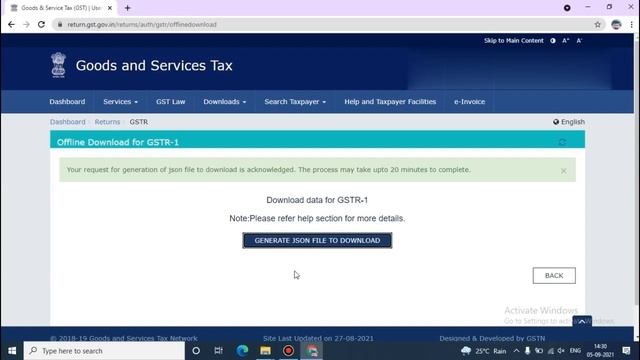This screenshot has height=360, width=640.
Task: Click the network icon in tray
Action: pos(551,351)
